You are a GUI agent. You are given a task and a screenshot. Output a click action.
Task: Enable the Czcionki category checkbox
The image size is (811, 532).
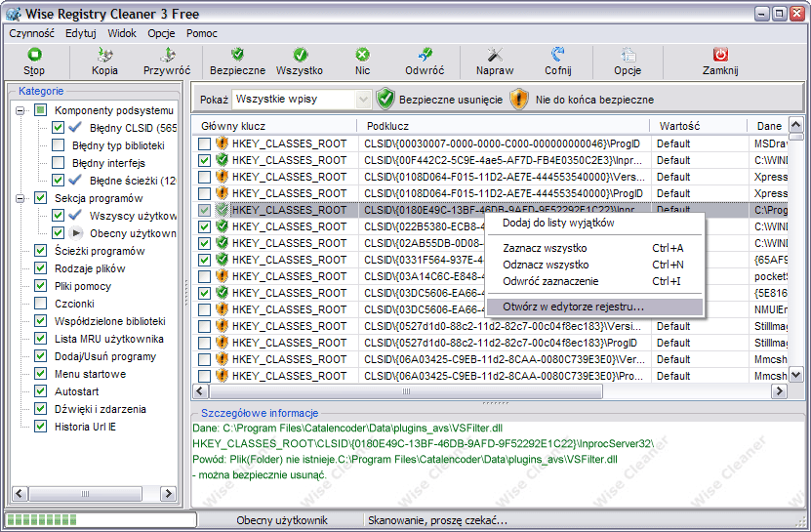tap(40, 304)
